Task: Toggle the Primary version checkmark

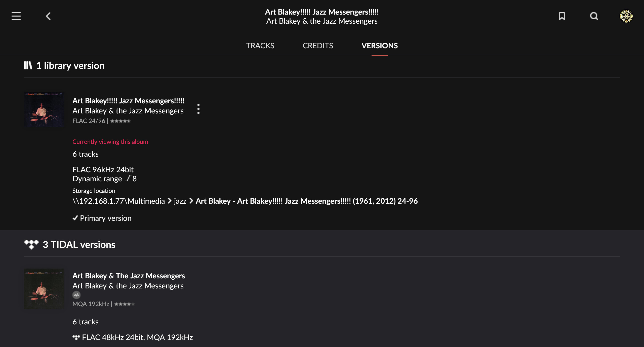Action: pyautogui.click(x=75, y=218)
